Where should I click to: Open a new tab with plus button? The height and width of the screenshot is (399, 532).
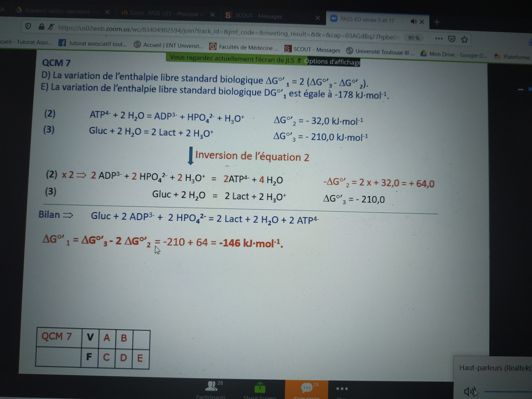tap(437, 22)
